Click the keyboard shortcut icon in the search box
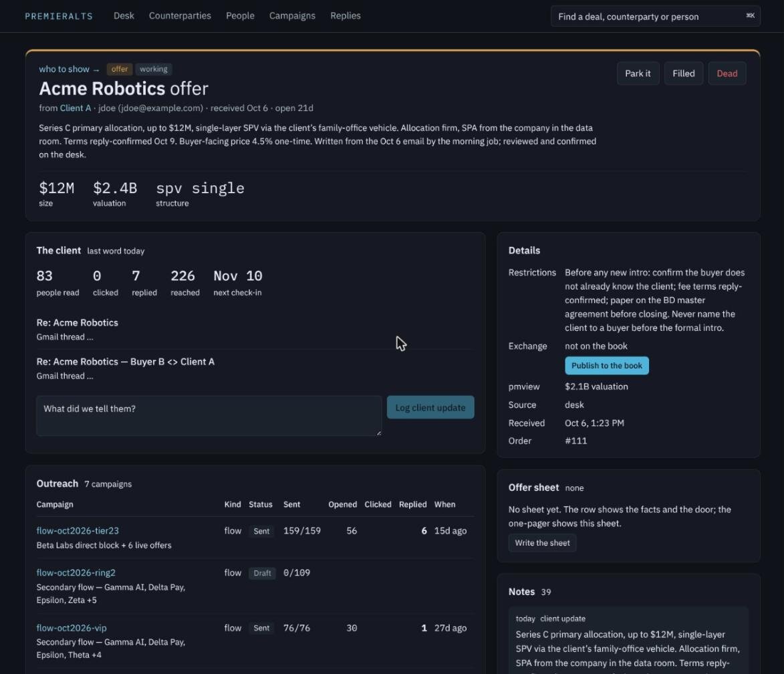Screen dimensions: 784x674 750,16
